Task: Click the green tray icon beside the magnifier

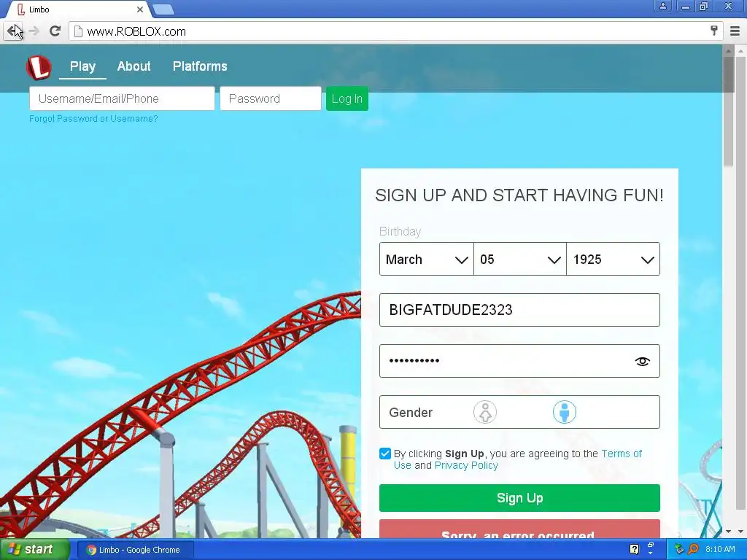Action: 679,549
